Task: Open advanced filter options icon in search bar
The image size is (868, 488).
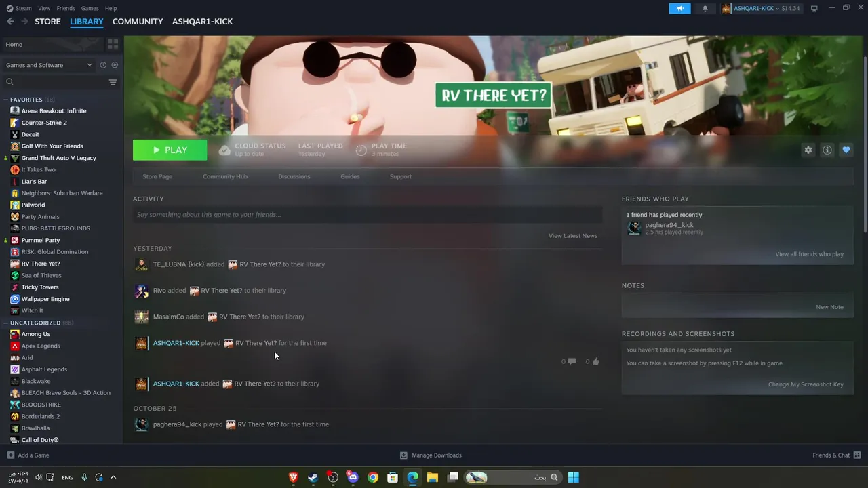Action: coord(113,82)
